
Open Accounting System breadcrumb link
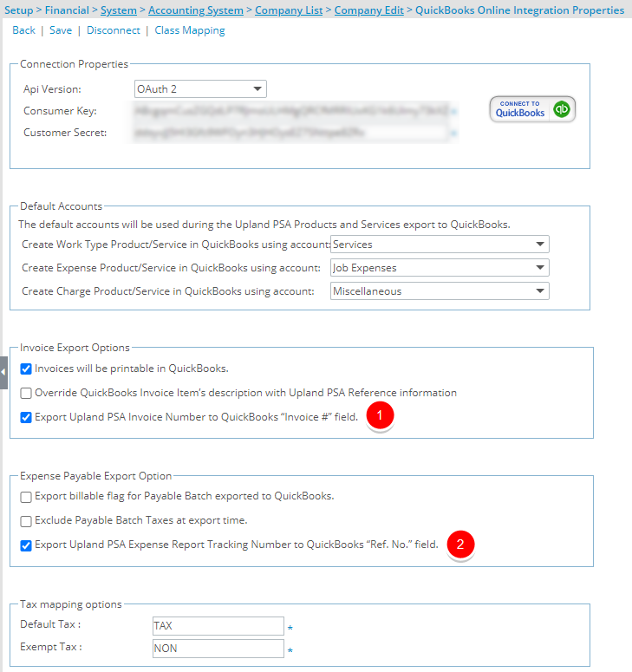point(196,10)
